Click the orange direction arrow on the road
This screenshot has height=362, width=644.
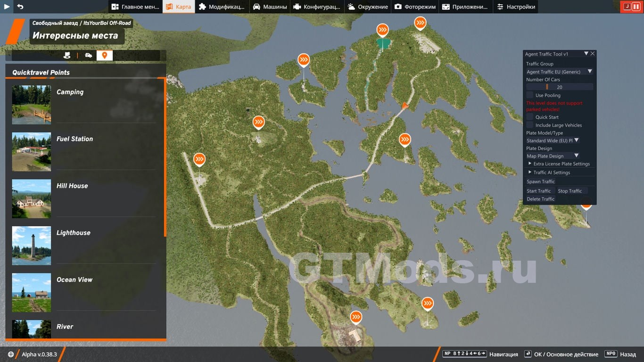coord(405,105)
